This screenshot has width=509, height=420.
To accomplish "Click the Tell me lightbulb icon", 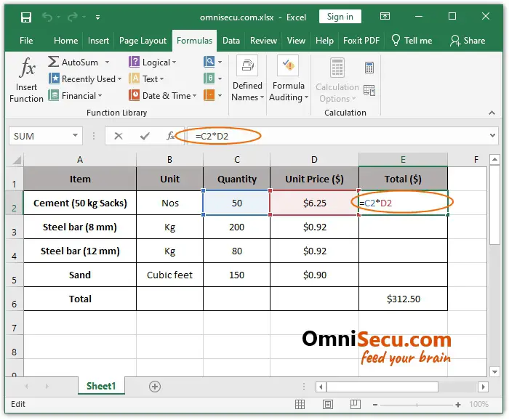I will click(396, 41).
